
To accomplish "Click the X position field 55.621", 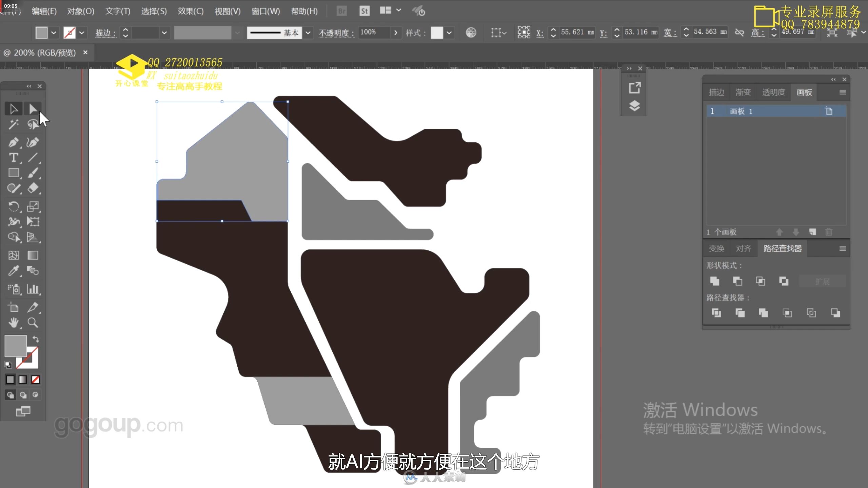I will tap(576, 32).
